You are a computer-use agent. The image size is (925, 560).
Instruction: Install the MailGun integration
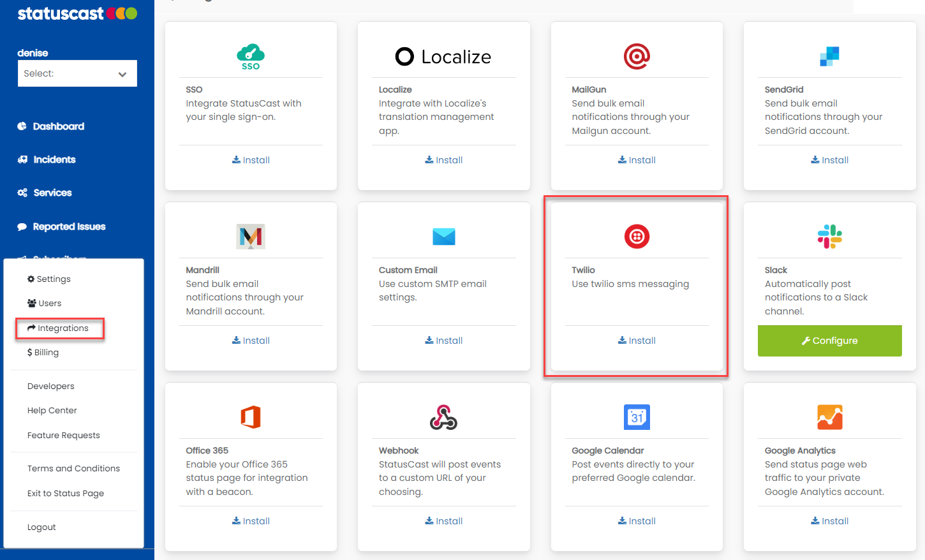(637, 160)
